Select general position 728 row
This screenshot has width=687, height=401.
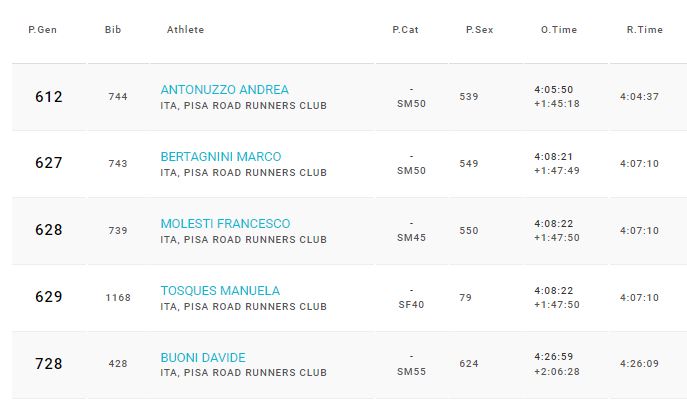[x=350, y=364]
